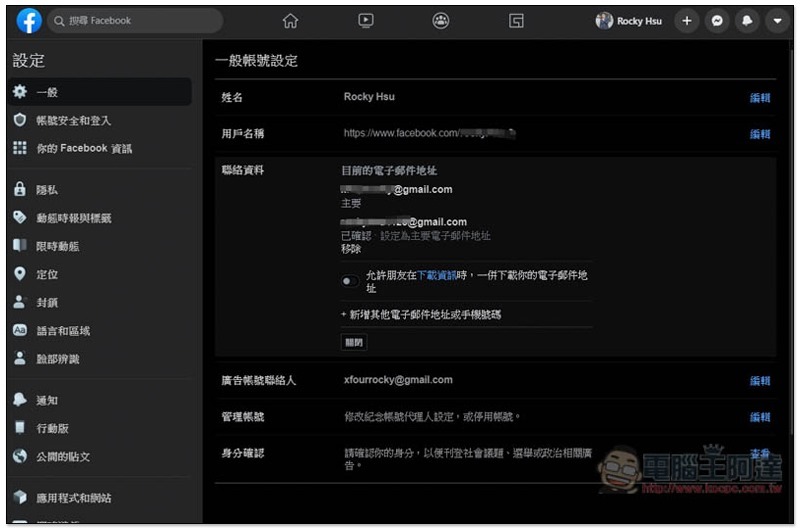Open the notifications bell icon
Screen dimensions: 800x530
(x=747, y=21)
